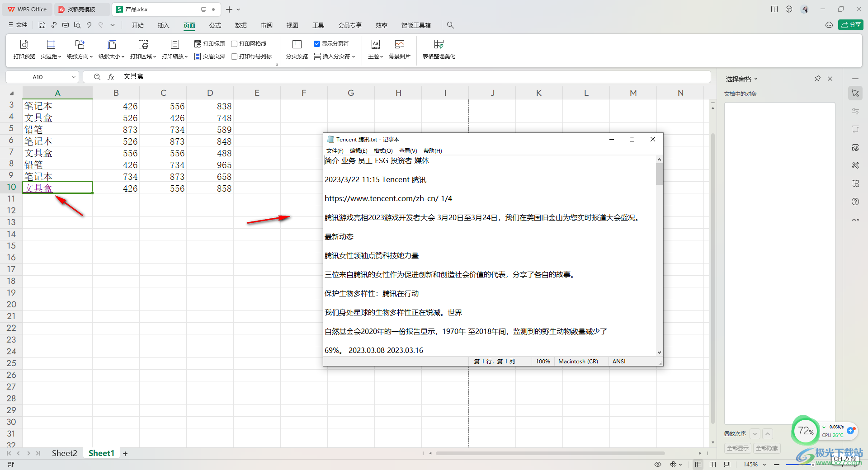This screenshot has height=470, width=868.
Task: Click cell D8 containing 965
Action: 210,165
